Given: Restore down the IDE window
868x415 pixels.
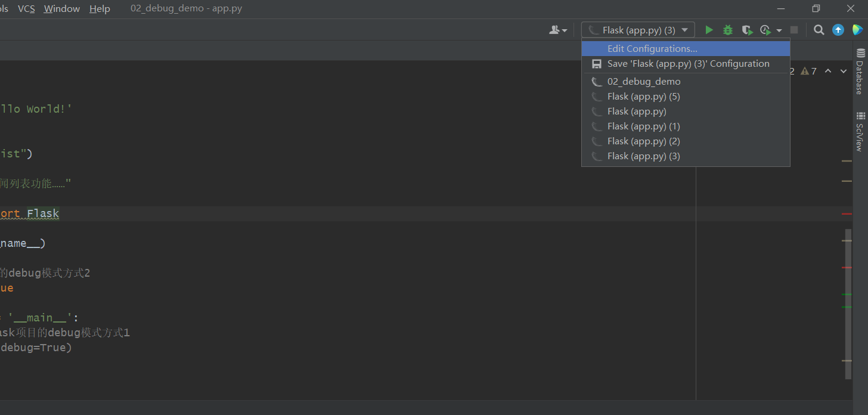Looking at the screenshot, I should pyautogui.click(x=816, y=8).
